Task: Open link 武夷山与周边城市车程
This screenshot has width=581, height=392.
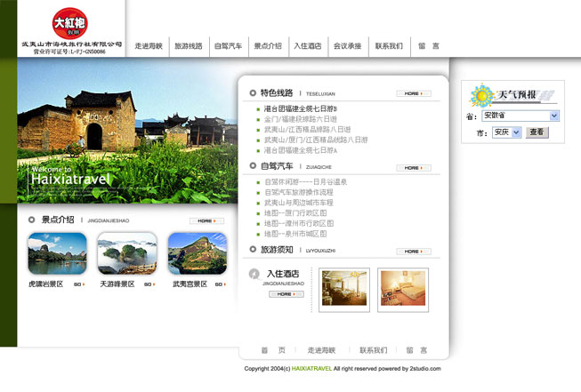Action: [x=298, y=203]
